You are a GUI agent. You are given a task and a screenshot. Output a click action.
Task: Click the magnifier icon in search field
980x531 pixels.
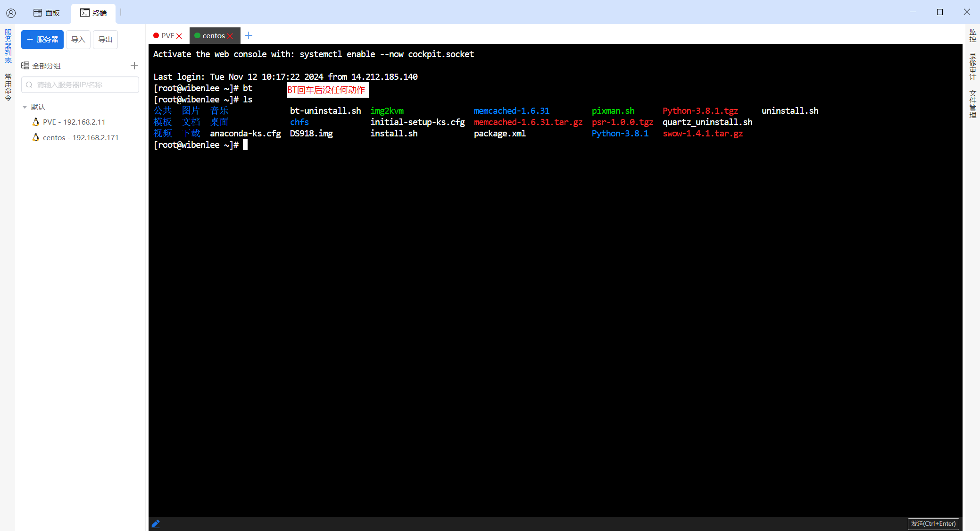pyautogui.click(x=29, y=85)
